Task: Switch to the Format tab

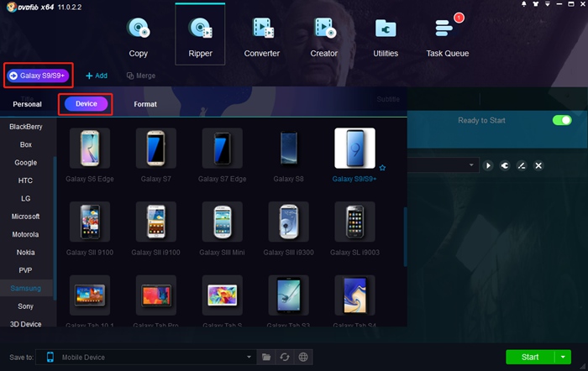Action: pos(144,104)
